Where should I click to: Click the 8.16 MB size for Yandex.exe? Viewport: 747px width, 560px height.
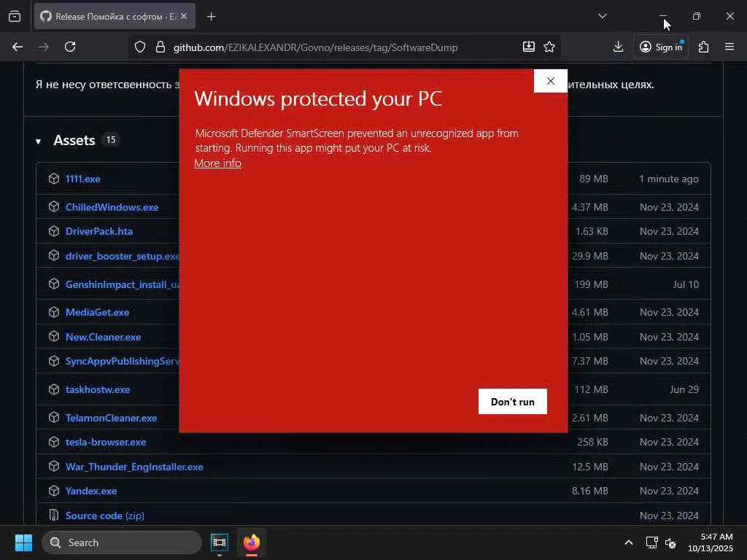pyautogui.click(x=589, y=491)
